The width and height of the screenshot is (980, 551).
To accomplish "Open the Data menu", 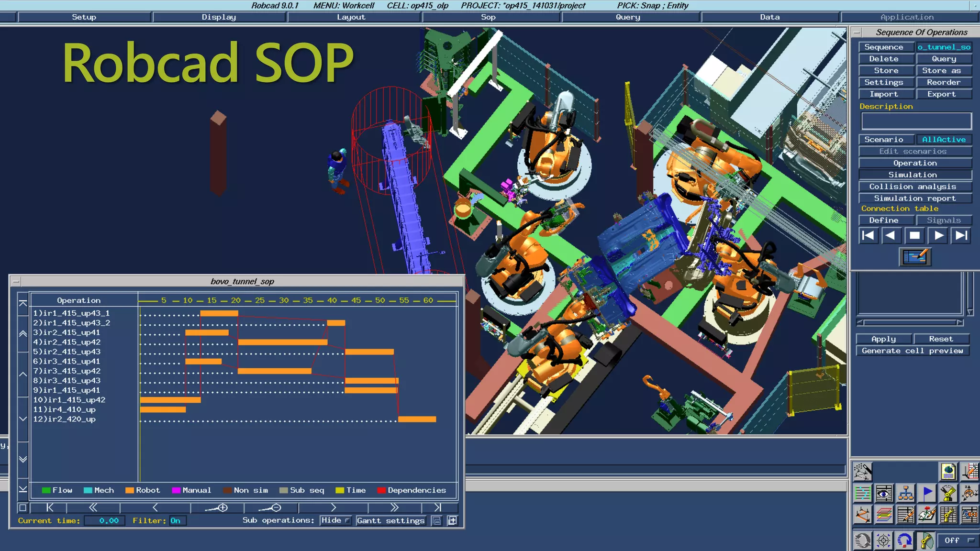I will [x=769, y=17].
